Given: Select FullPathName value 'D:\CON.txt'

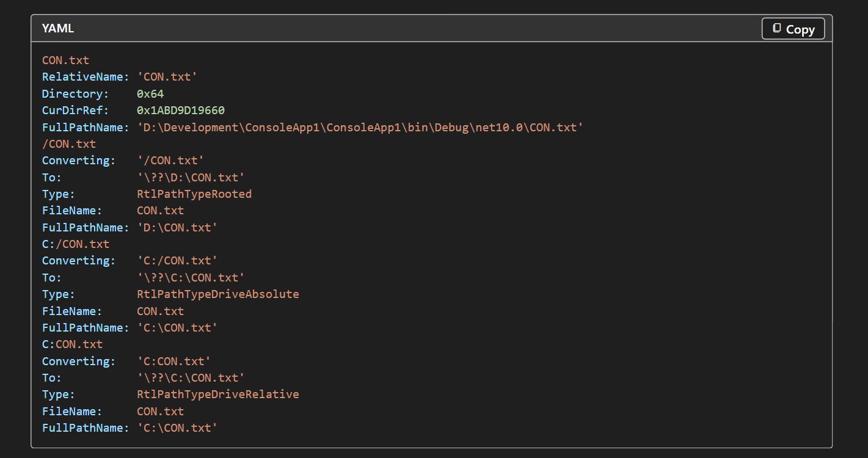Looking at the screenshot, I should 177,228.
